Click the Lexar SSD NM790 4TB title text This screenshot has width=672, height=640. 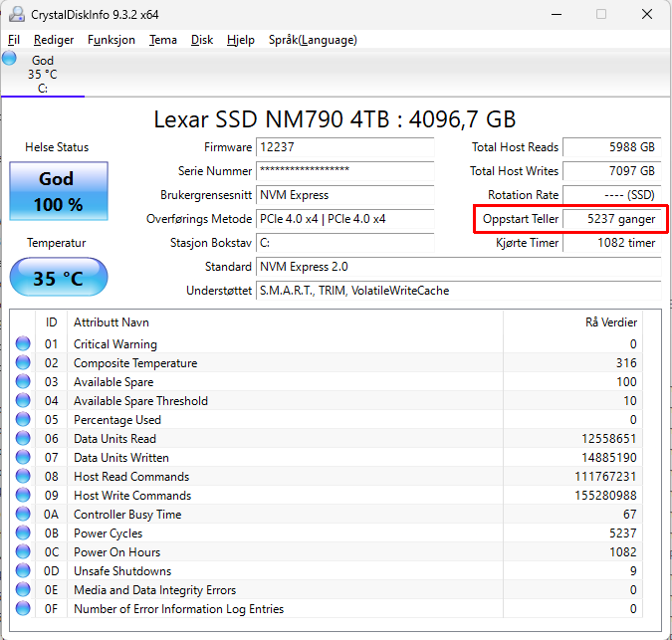pos(335,119)
